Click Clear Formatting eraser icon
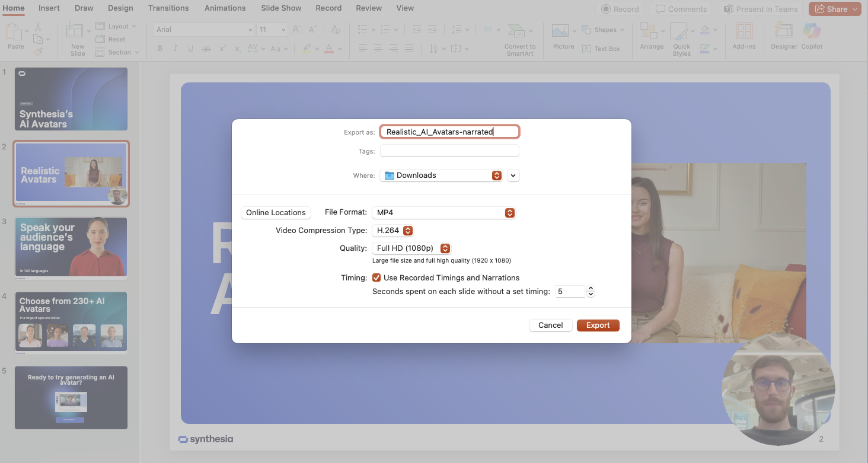The width and height of the screenshot is (868, 463). (x=336, y=30)
